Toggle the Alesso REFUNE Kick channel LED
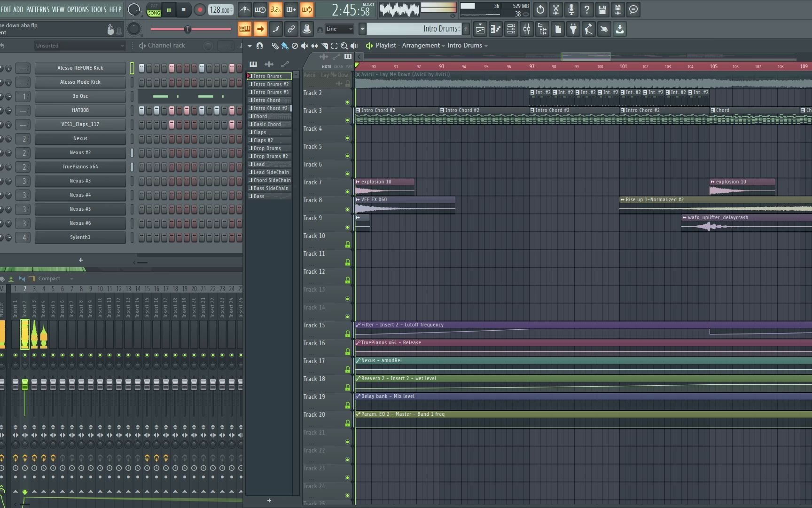Image resolution: width=812 pixels, height=508 pixels. click(x=132, y=68)
